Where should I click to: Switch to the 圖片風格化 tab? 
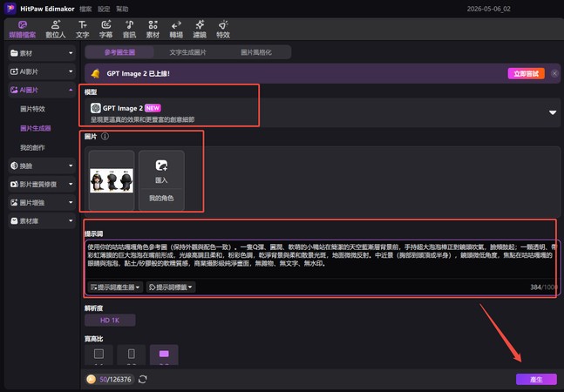click(256, 52)
